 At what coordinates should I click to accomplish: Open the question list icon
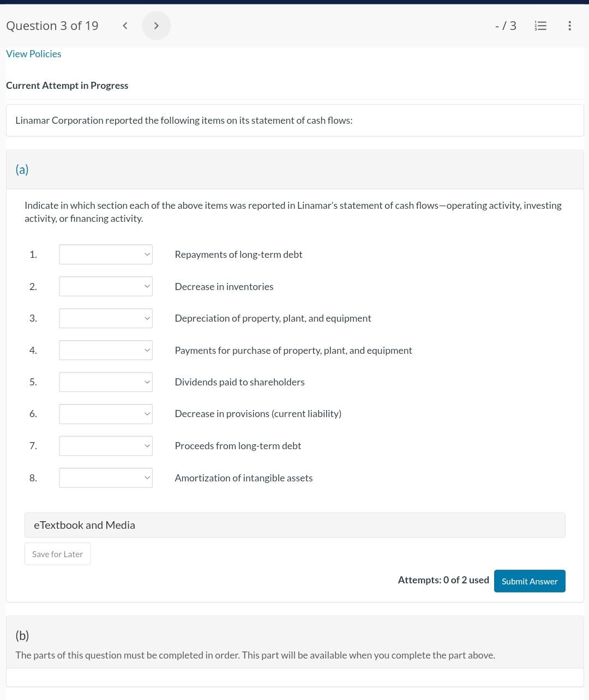tap(540, 25)
